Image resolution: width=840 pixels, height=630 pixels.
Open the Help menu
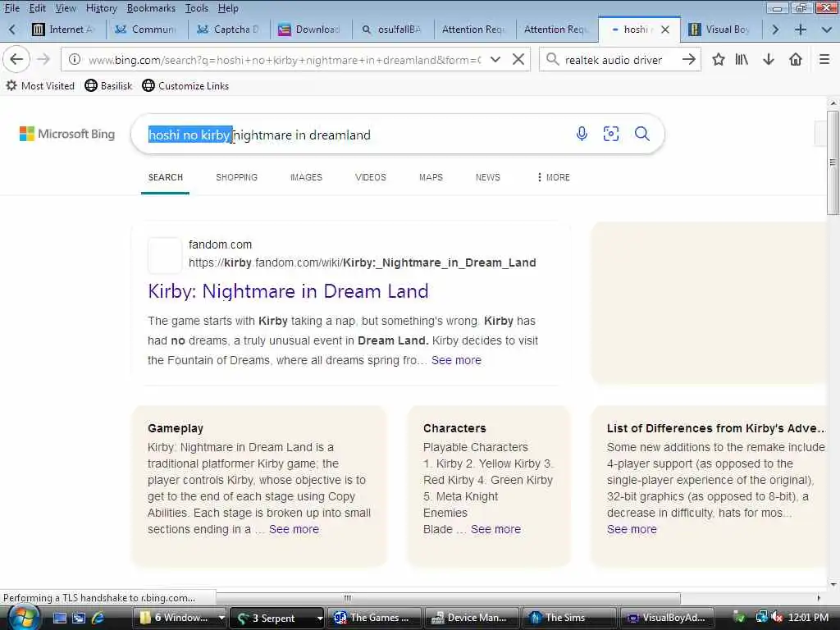pos(228,8)
